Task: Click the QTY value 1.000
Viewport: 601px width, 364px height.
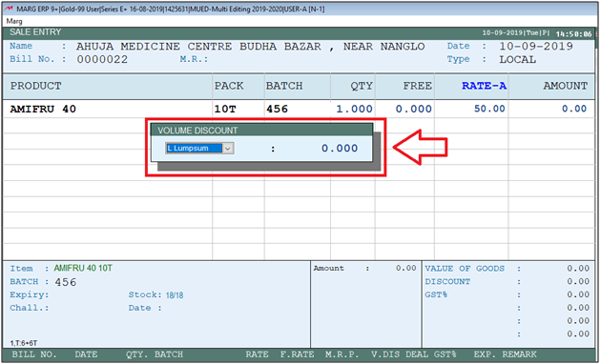Action: point(354,109)
